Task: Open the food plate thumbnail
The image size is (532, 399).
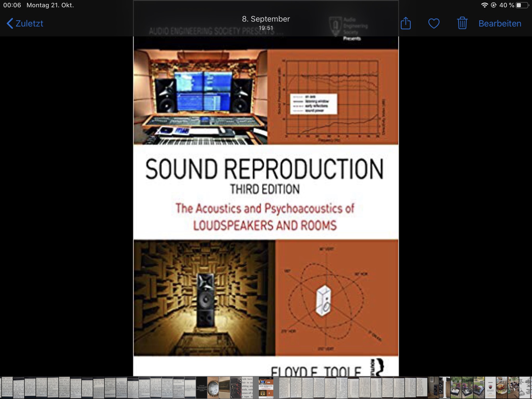Action: coord(502,387)
